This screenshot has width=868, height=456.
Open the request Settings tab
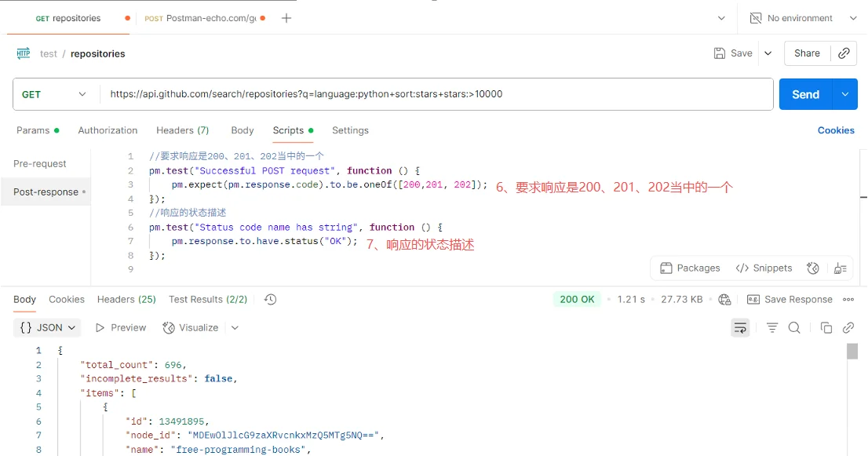point(350,130)
